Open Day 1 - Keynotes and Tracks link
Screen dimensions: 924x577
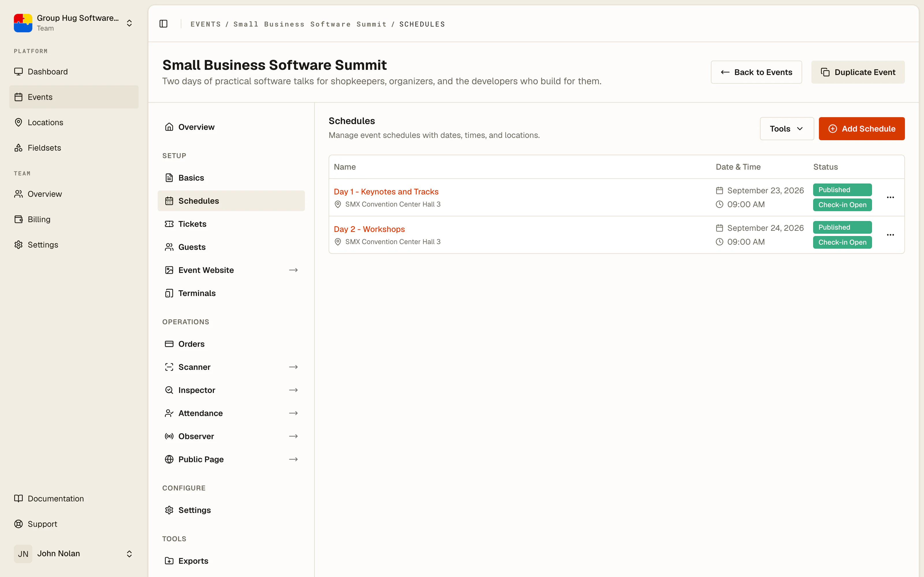pos(386,192)
